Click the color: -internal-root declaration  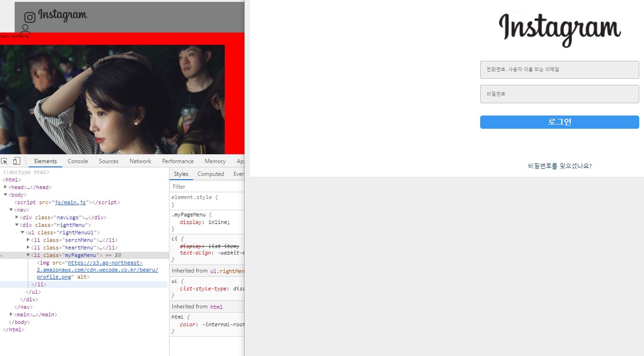click(212, 324)
